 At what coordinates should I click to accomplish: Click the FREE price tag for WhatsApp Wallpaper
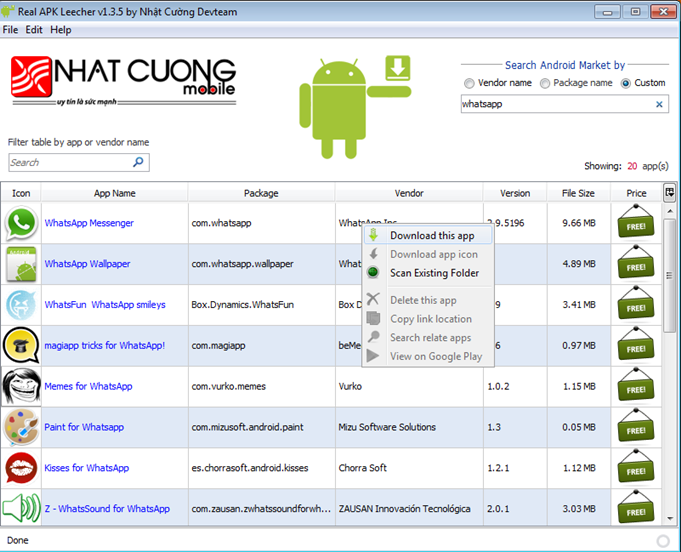click(636, 263)
